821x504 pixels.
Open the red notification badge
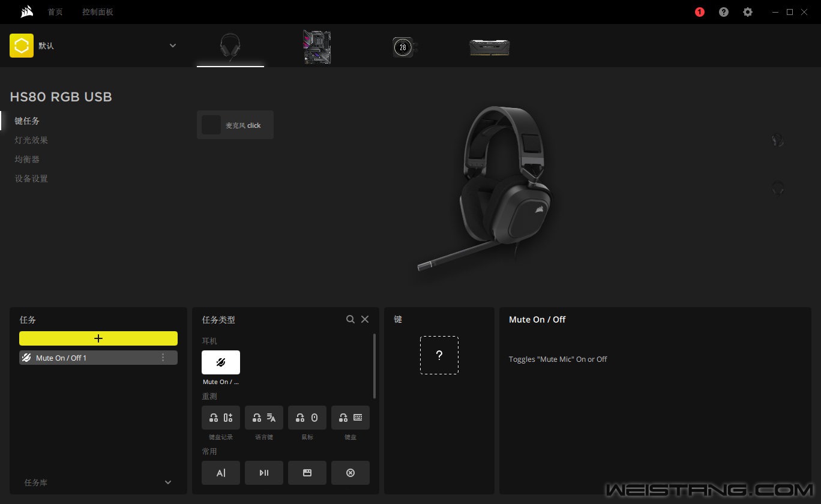click(700, 12)
